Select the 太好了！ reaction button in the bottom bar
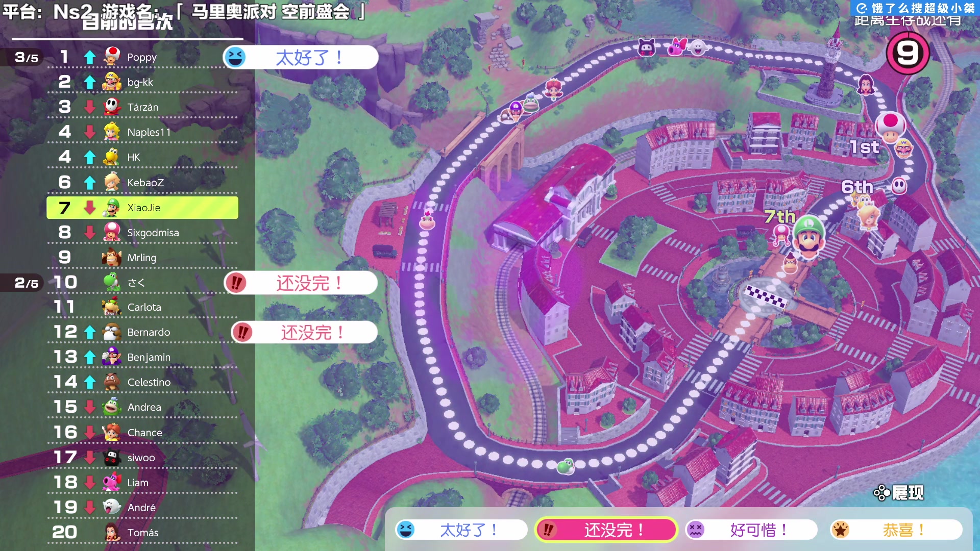The width and height of the screenshot is (980, 551). (x=461, y=530)
